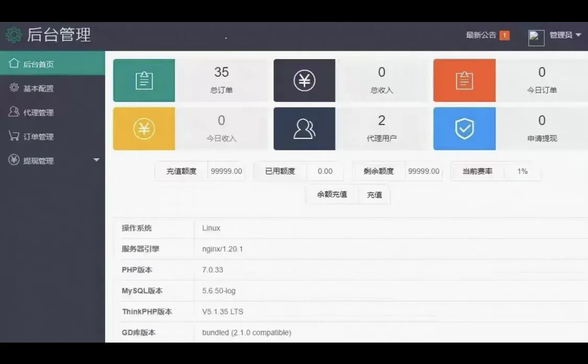Screen dimensions: 588x364
Task: Click the orange notification badge showing 1
Action: pyautogui.click(x=505, y=35)
